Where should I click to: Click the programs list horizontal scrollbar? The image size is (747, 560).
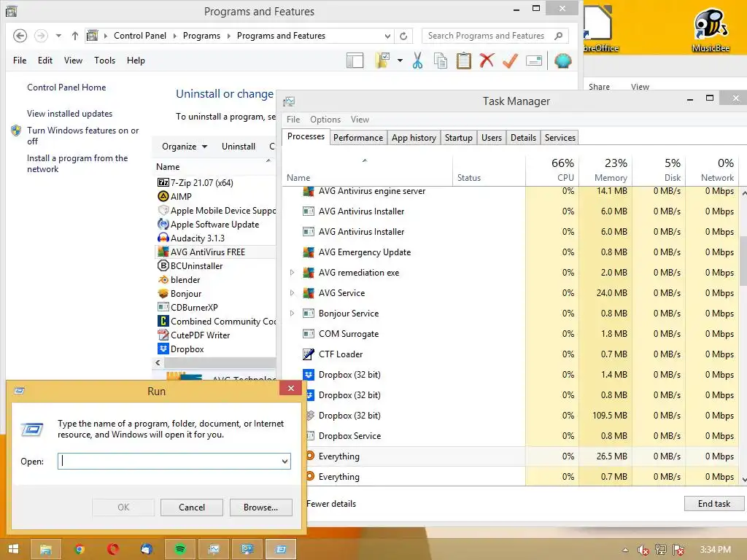tap(220, 363)
